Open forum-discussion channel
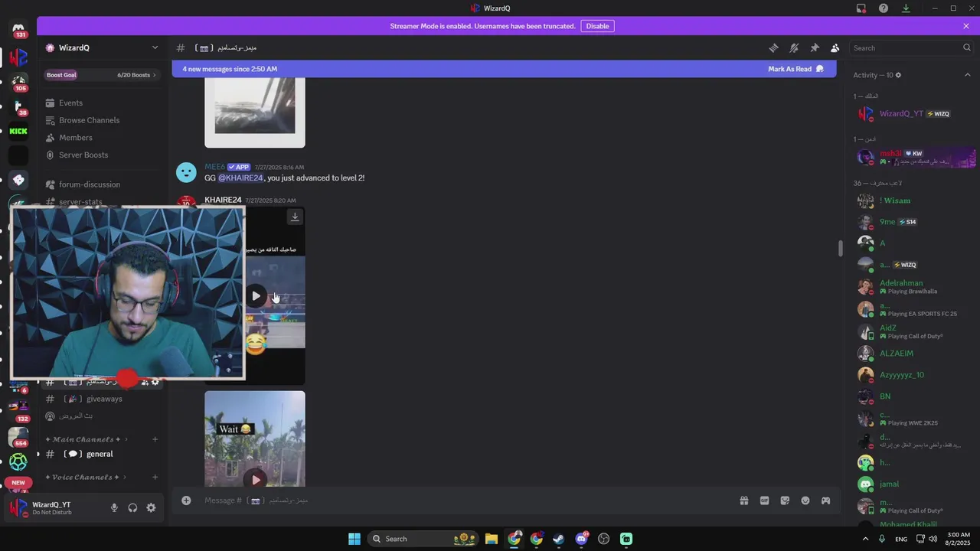The image size is (980, 551). [103, 184]
